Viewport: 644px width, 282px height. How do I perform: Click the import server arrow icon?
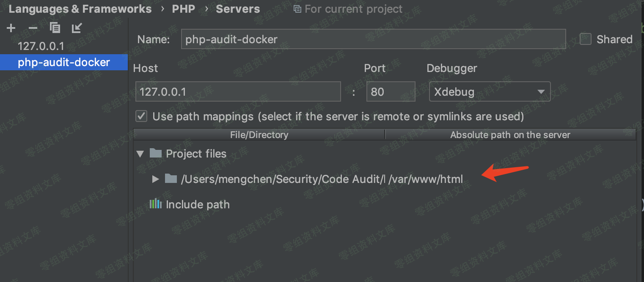coord(77,28)
